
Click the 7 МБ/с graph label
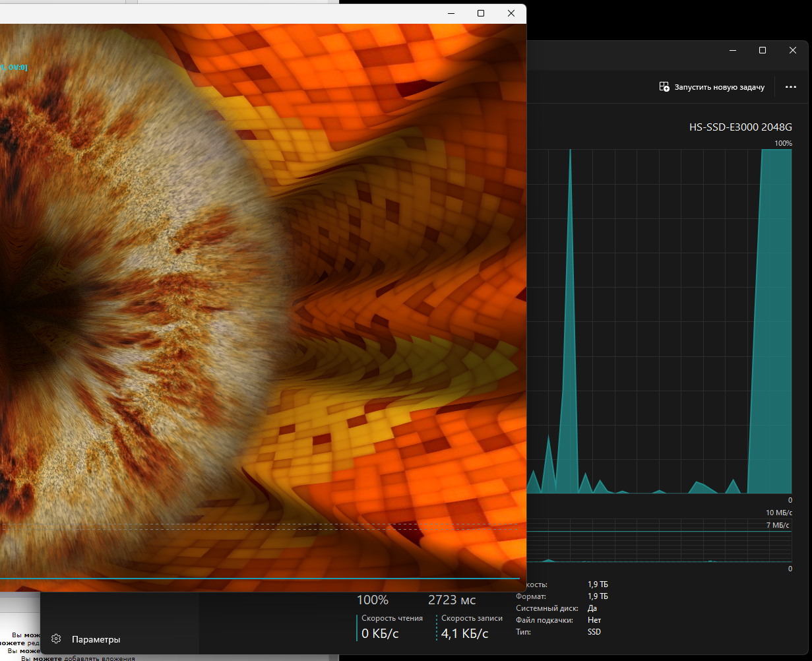778,525
